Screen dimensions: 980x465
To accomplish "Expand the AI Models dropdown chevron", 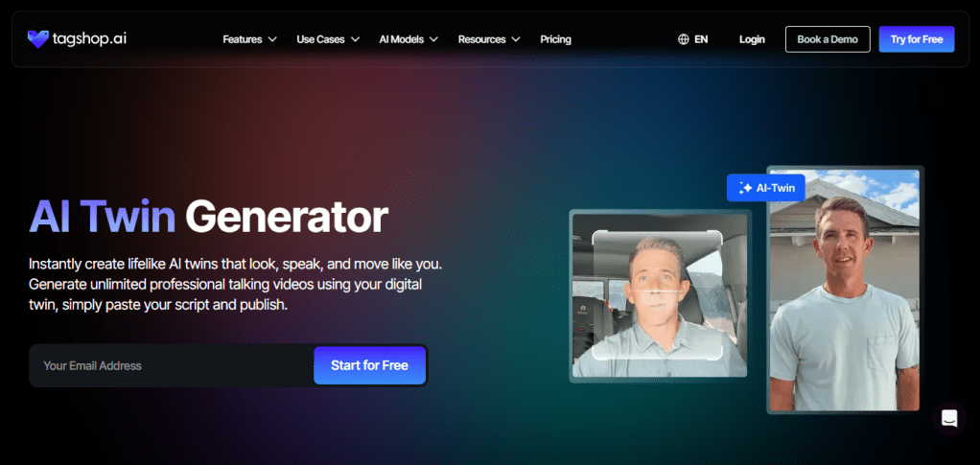I will coord(433,39).
